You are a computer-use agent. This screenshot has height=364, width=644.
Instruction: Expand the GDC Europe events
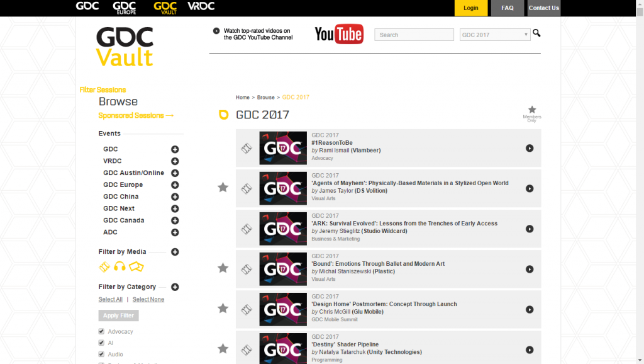point(175,185)
